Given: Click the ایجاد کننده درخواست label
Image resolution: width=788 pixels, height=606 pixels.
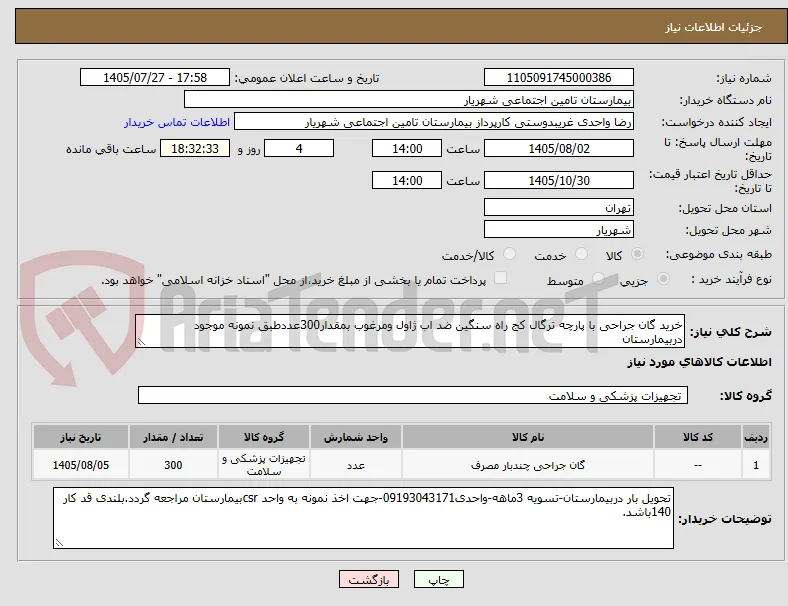Looking at the screenshot, I should 716,122.
